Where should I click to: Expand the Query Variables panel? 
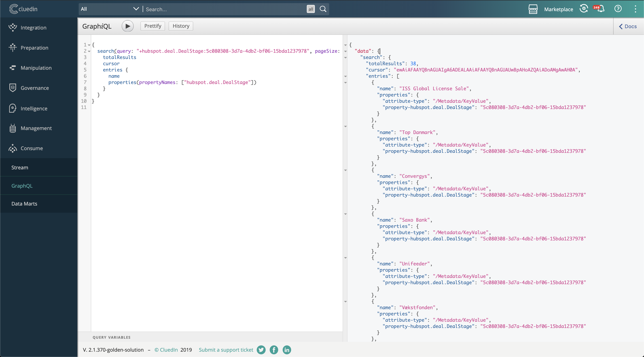(x=112, y=337)
